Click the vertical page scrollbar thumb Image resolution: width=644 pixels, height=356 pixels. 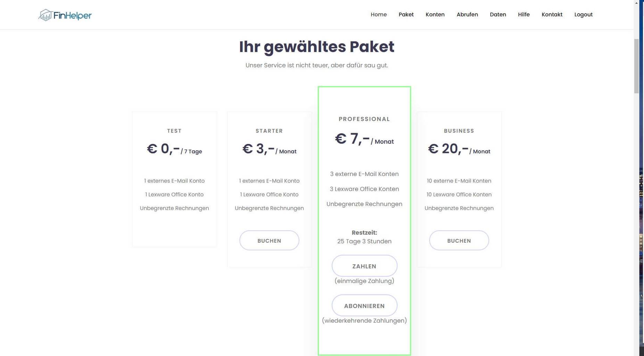tap(636, 66)
